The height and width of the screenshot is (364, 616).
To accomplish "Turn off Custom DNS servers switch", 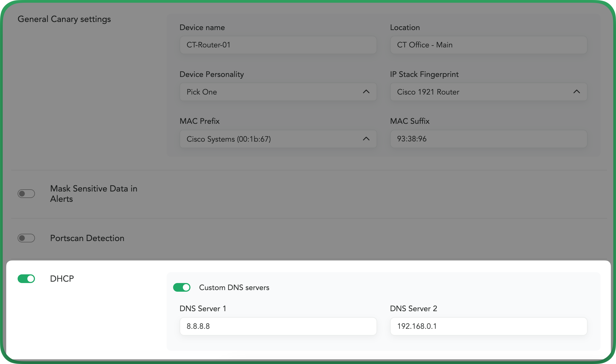I will 182,287.
